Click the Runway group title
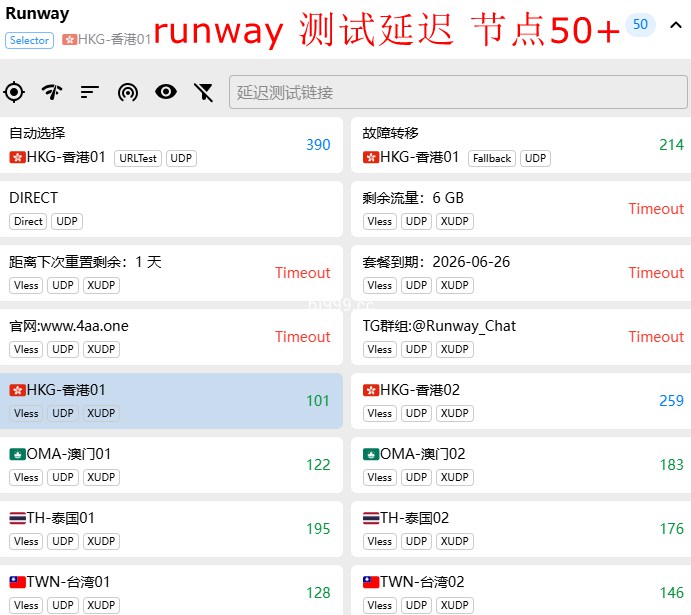 point(37,14)
